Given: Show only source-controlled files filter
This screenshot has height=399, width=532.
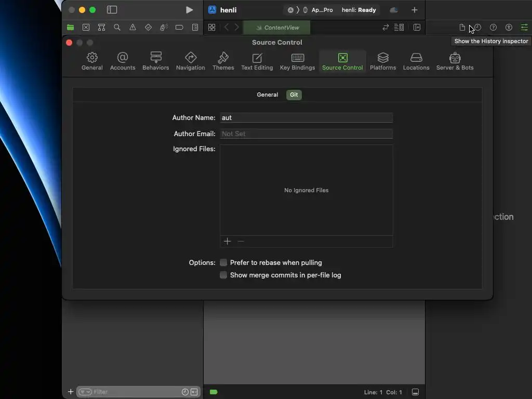Looking at the screenshot, I should coord(194,392).
